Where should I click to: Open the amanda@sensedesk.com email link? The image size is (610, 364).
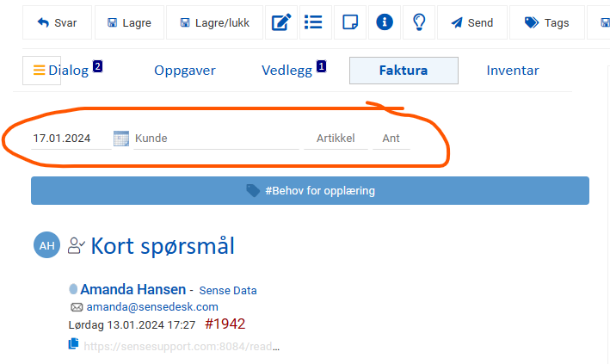[x=152, y=306]
